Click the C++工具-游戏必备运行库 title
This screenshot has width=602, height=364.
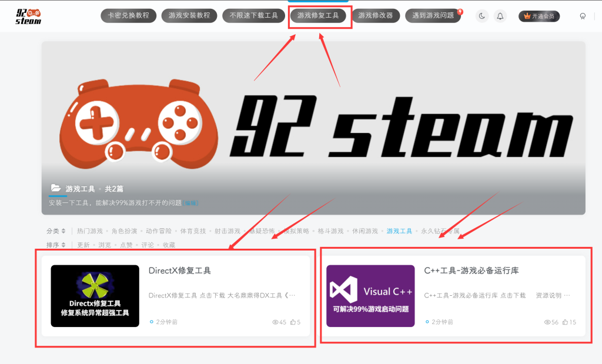click(471, 271)
